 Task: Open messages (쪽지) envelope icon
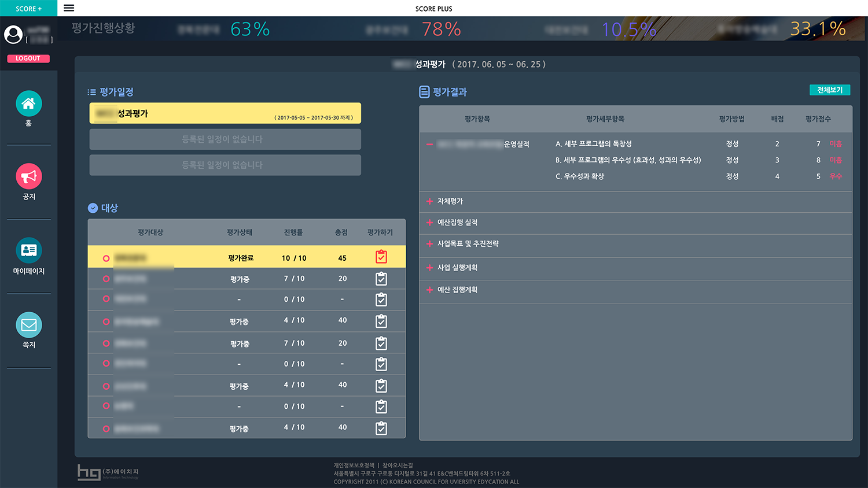click(x=28, y=325)
